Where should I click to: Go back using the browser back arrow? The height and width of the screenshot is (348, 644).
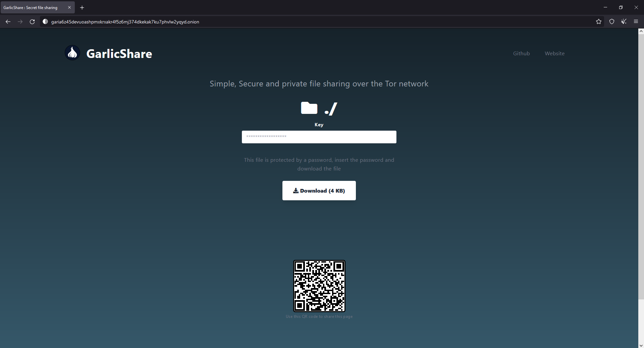(8, 22)
